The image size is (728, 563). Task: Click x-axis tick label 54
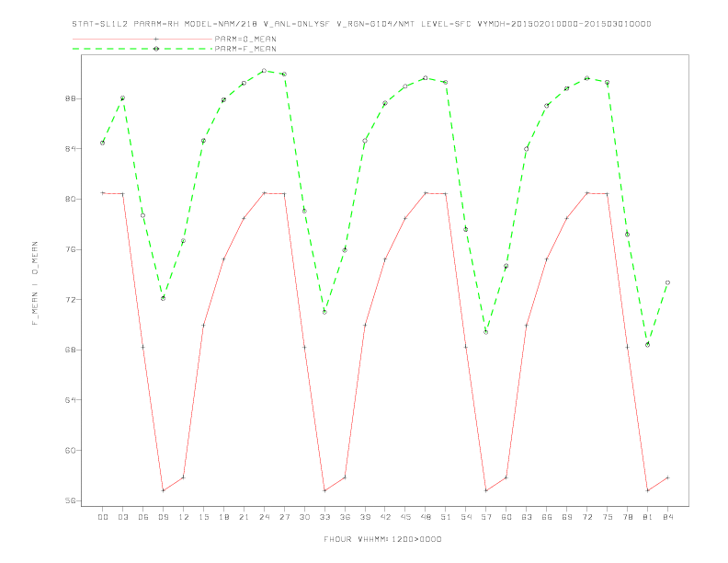click(466, 517)
